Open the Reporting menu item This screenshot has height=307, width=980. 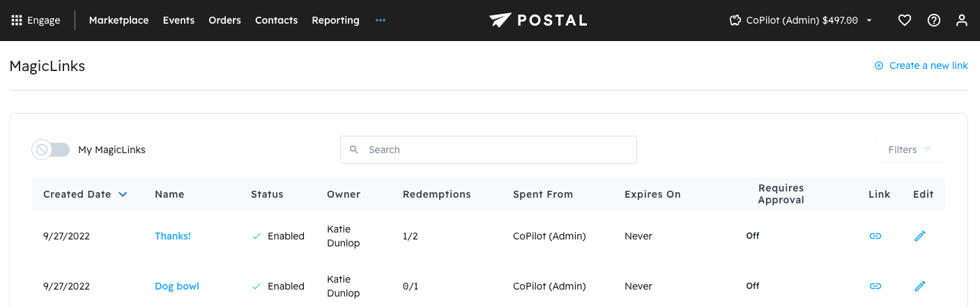point(335,20)
